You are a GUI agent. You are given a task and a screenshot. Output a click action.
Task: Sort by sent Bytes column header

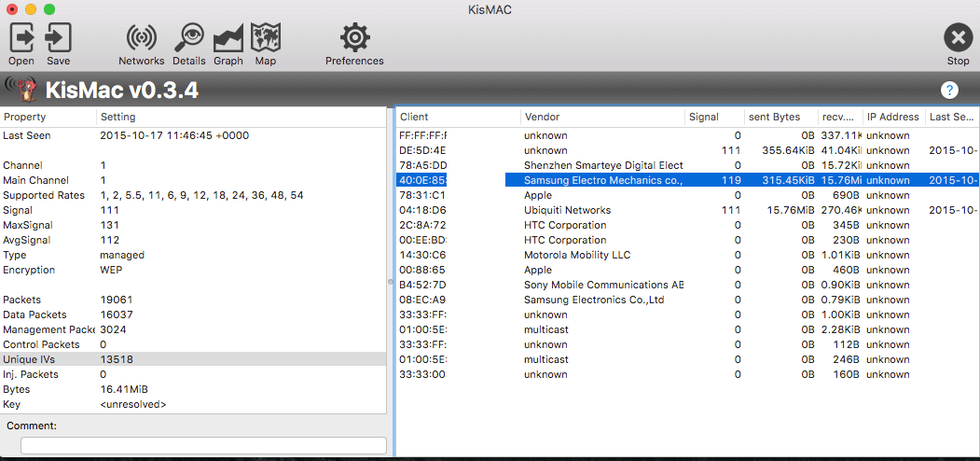pos(781,117)
